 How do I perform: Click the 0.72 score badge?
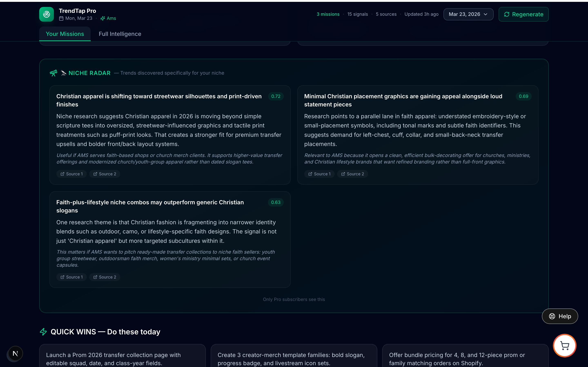coord(276,96)
